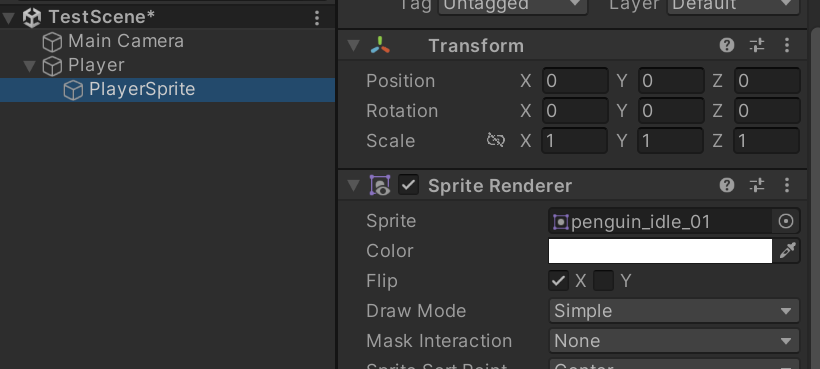Click the Main Camera cube icon
Screen dimensions: 820x369
[52, 42]
